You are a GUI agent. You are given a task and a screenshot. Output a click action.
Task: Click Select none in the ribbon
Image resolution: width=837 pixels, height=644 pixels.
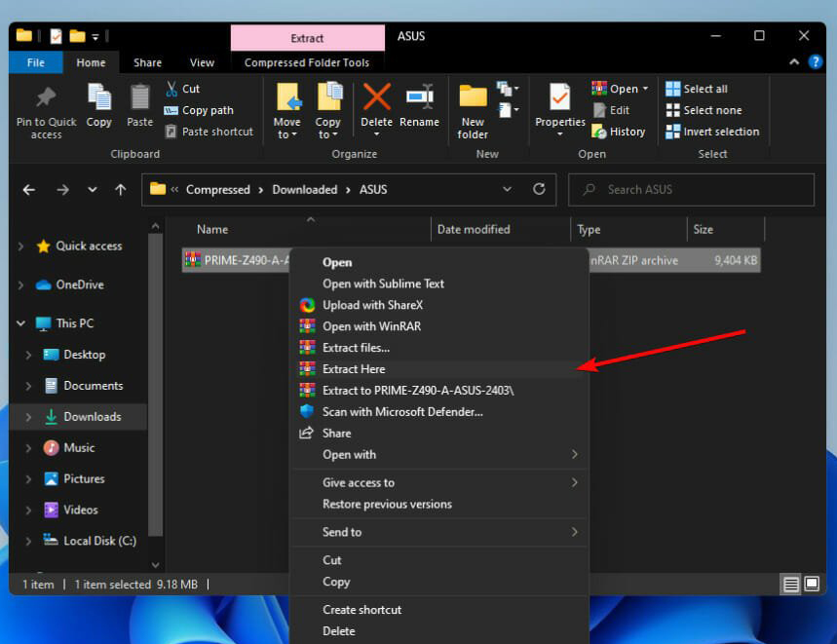(x=704, y=110)
